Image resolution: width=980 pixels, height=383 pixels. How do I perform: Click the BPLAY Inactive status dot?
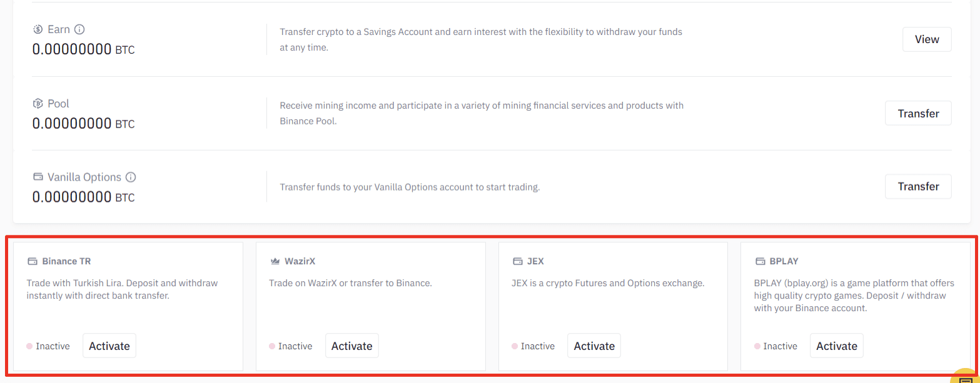(x=757, y=346)
